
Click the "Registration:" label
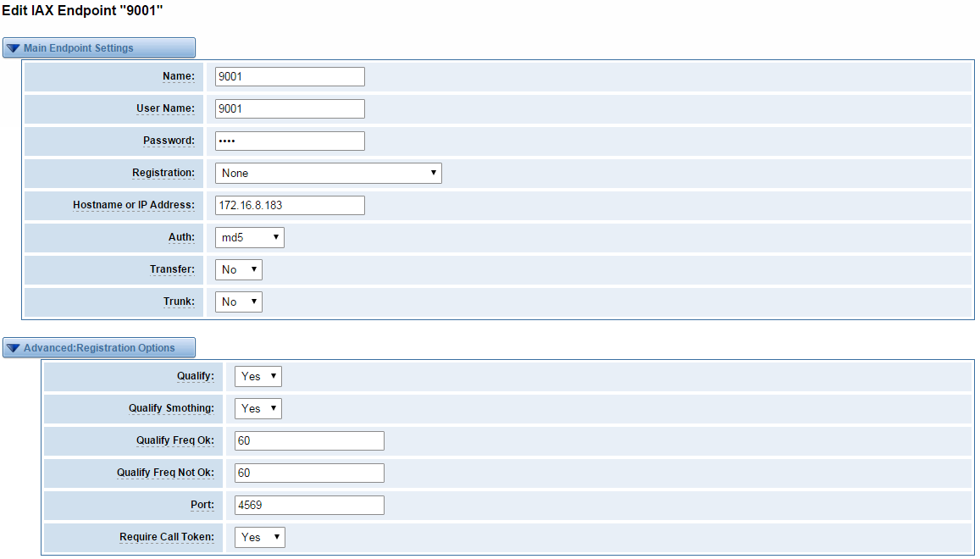click(x=163, y=173)
